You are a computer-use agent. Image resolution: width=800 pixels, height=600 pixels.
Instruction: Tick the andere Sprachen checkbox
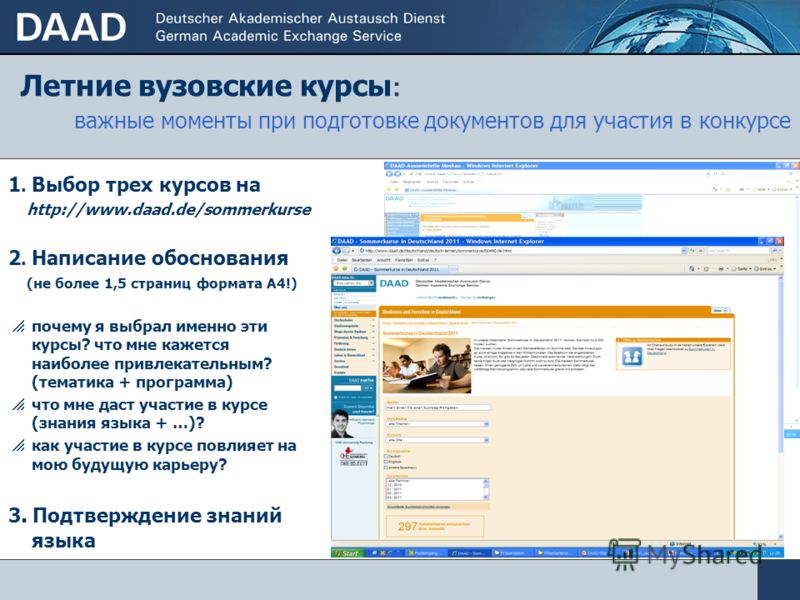tap(386, 467)
